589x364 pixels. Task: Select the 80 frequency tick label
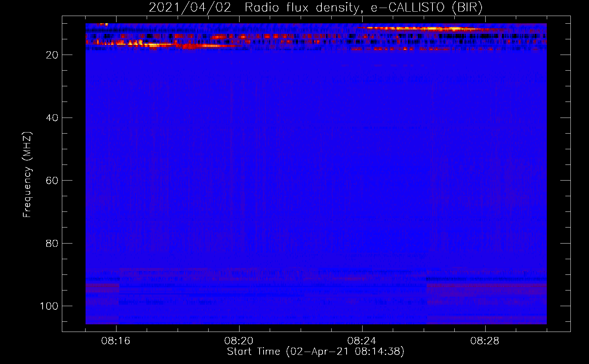tap(52, 244)
